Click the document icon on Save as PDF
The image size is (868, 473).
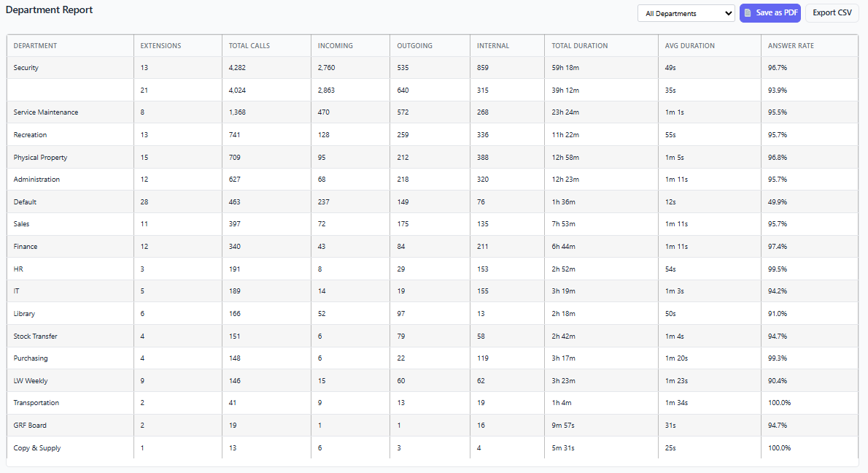(x=748, y=13)
